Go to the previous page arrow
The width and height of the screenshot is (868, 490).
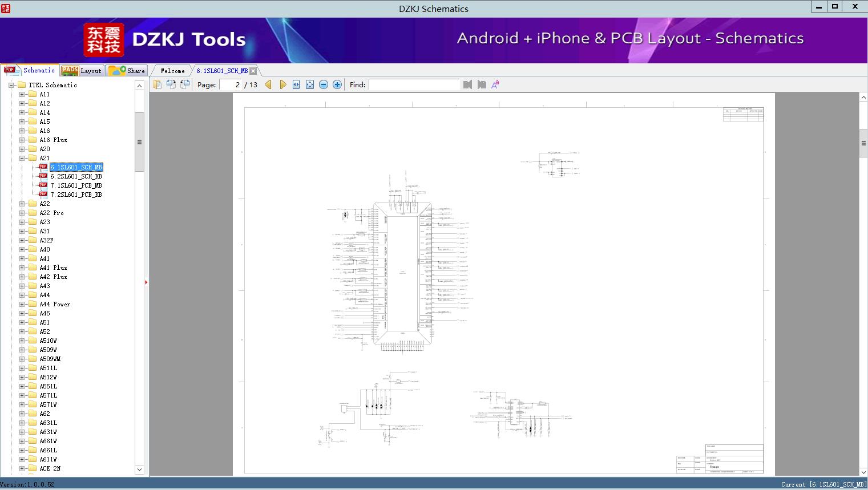(268, 84)
